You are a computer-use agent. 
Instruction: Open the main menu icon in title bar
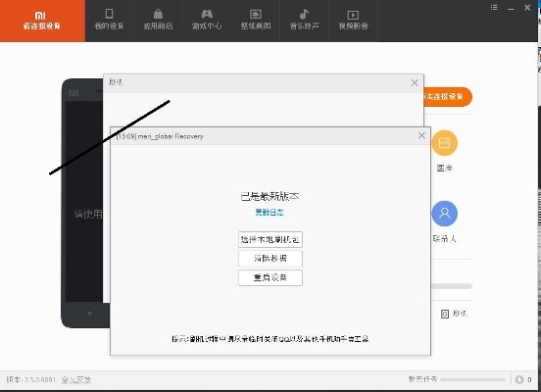[x=494, y=7]
